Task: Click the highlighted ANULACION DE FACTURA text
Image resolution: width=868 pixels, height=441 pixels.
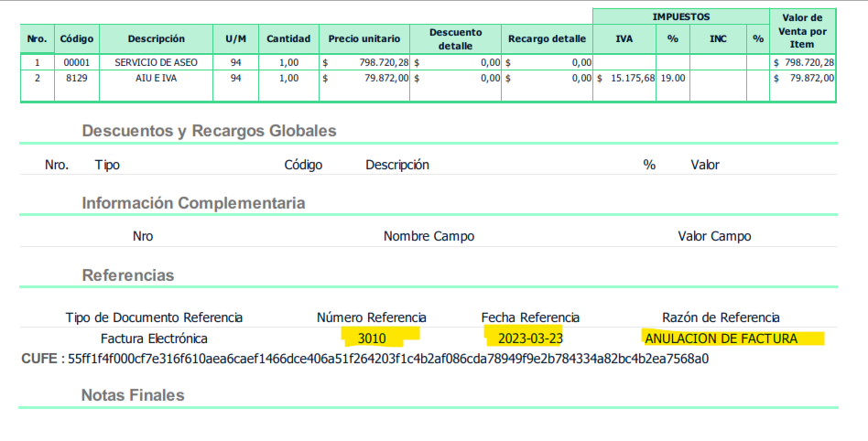Action: pyautogui.click(x=721, y=339)
